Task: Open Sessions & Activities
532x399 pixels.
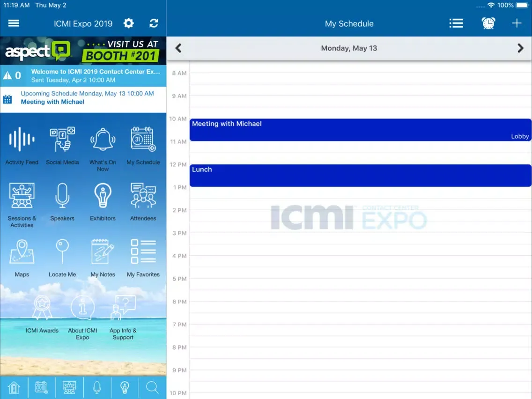Action: 22,205
